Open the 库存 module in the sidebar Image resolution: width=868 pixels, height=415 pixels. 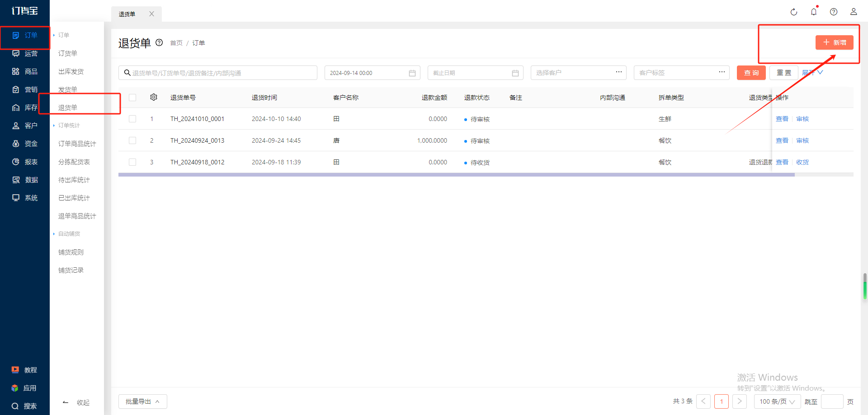(x=25, y=107)
